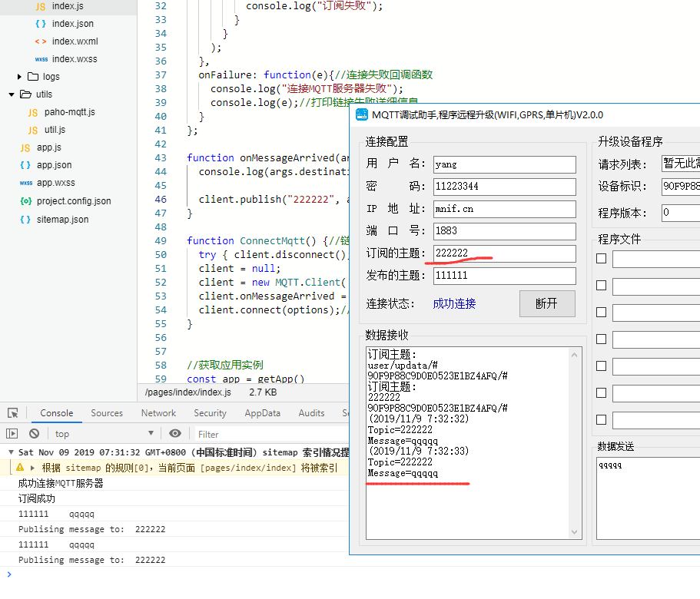
Task: Toggle the eye live expression icon
Action: tap(175, 434)
